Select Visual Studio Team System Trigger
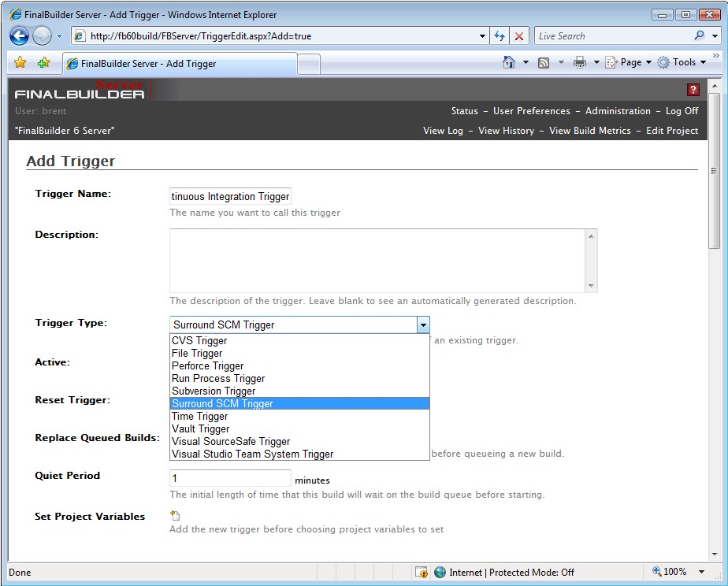 click(x=299, y=454)
